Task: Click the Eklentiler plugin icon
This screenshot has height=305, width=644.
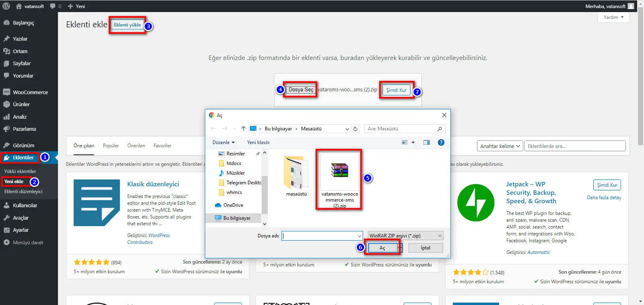Action: click(x=6, y=158)
